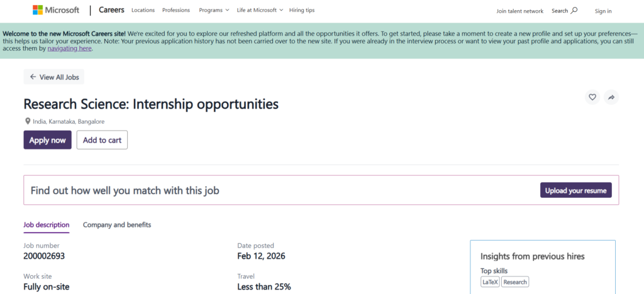This screenshot has width=644, height=294.
Task: Open the Hiring tips page
Action: (x=302, y=11)
